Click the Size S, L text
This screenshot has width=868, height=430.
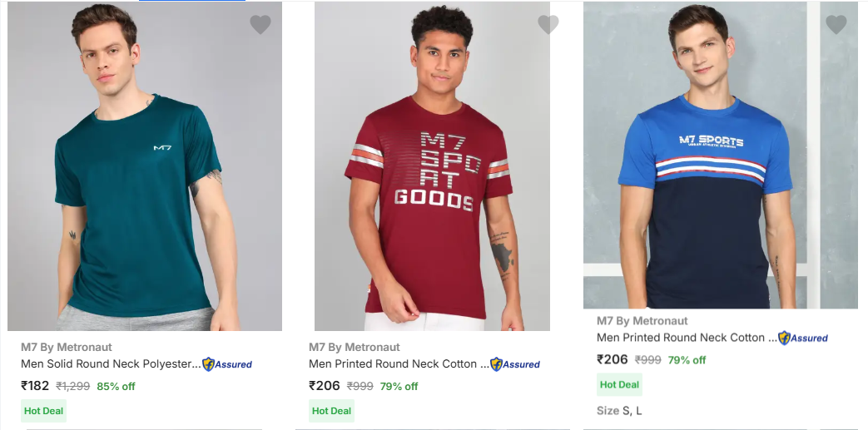coord(619,411)
